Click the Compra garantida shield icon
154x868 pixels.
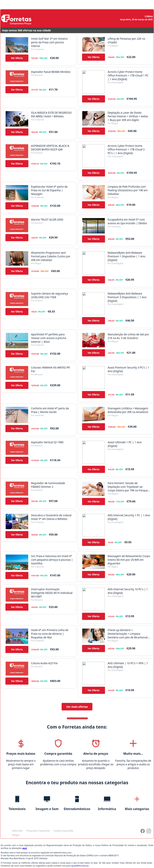coord(58,743)
